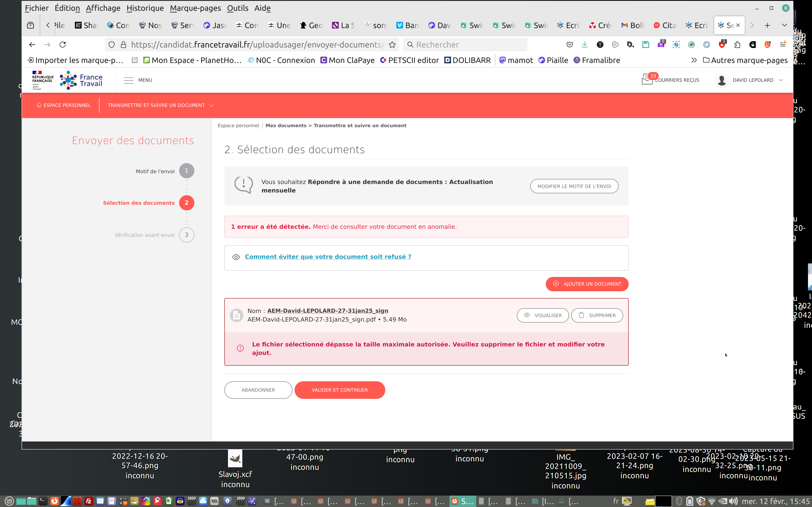
Task: Click Valider et continuer button
Action: pos(340,390)
